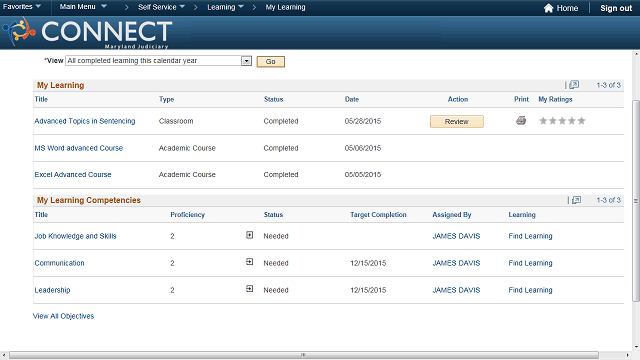This screenshot has width=640, height=360.
Task: Click JAMES DAVIS in Communication row
Action: coord(456,263)
